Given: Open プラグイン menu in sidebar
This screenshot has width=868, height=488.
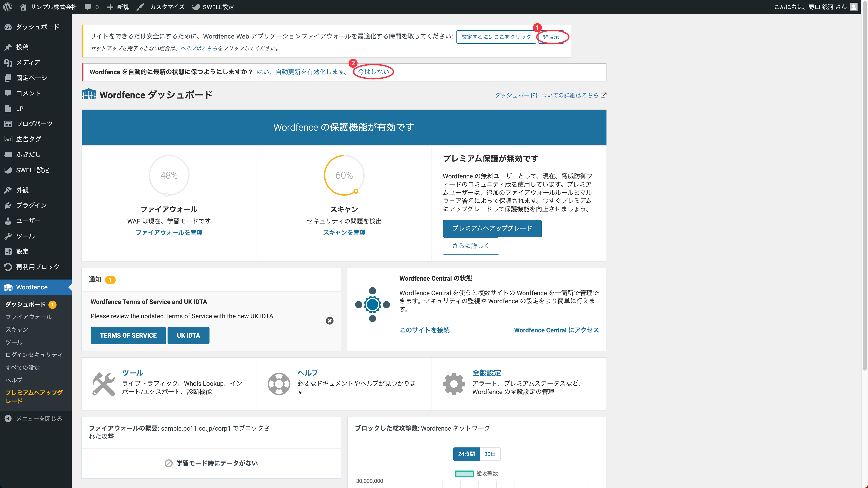Looking at the screenshot, I should tap(31, 205).
